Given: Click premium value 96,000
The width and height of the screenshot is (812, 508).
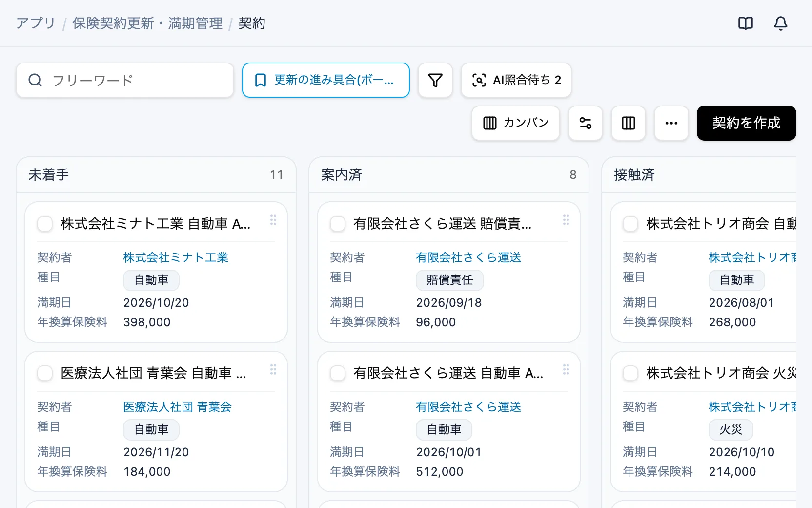Looking at the screenshot, I should coord(436,322).
